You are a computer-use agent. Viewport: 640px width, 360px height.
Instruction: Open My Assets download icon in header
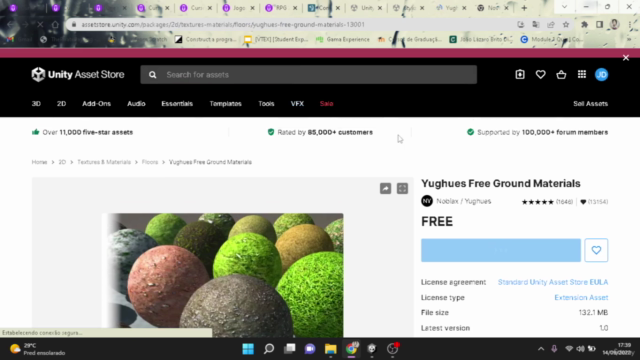520,74
